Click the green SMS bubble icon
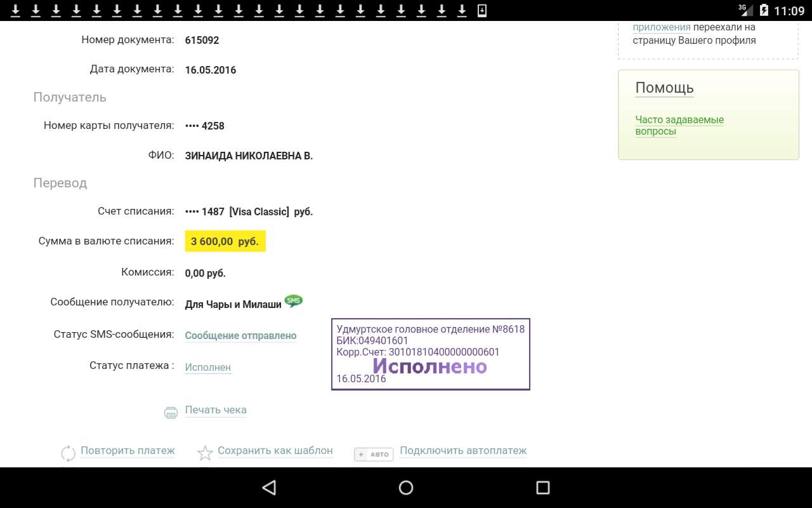This screenshot has height=508, width=812. (x=293, y=301)
